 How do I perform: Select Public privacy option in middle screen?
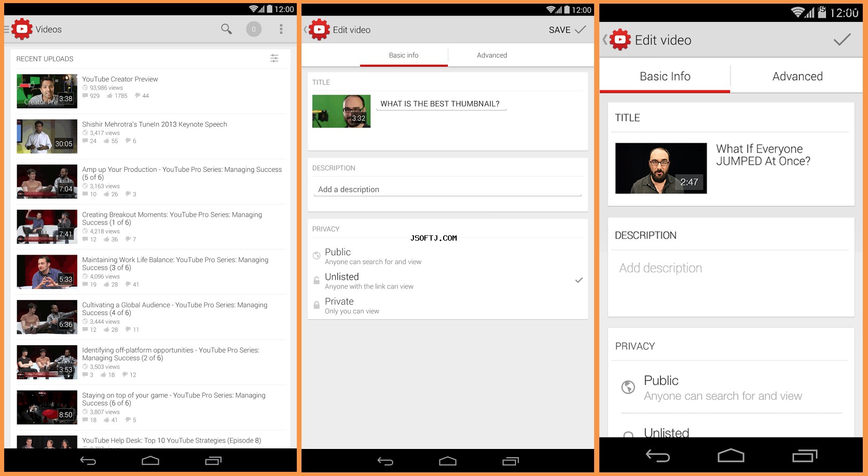tap(448, 256)
